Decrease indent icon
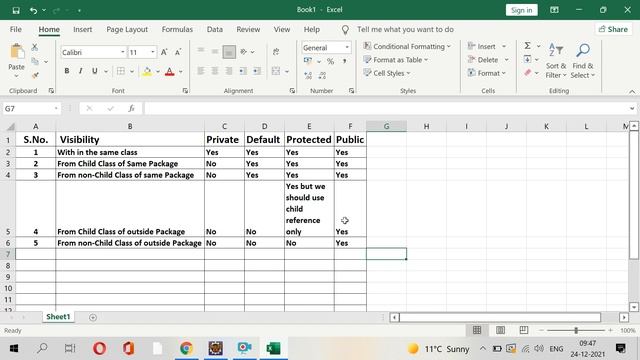Viewport: 640px width, 360px height. 243,71
